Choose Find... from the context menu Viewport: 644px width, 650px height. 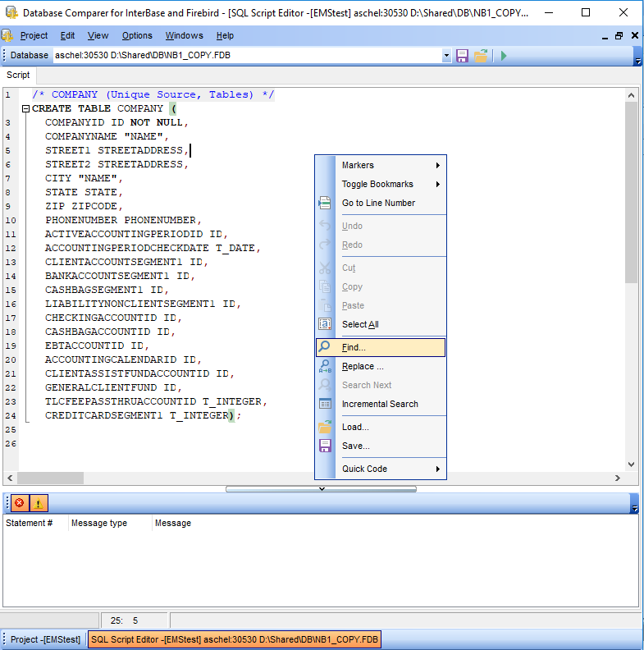354,347
